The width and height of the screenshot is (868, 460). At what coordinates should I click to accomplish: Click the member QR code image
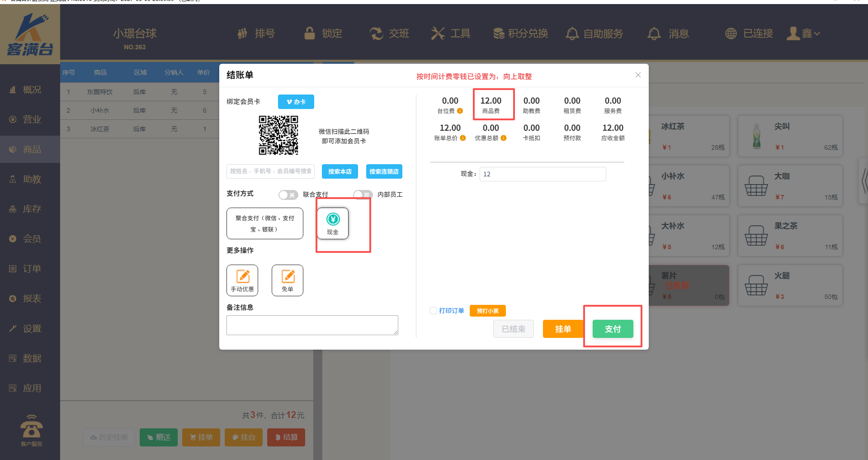click(278, 135)
